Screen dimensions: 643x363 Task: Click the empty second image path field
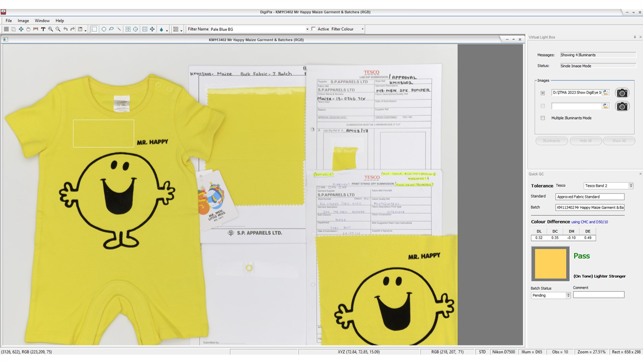[576, 106]
